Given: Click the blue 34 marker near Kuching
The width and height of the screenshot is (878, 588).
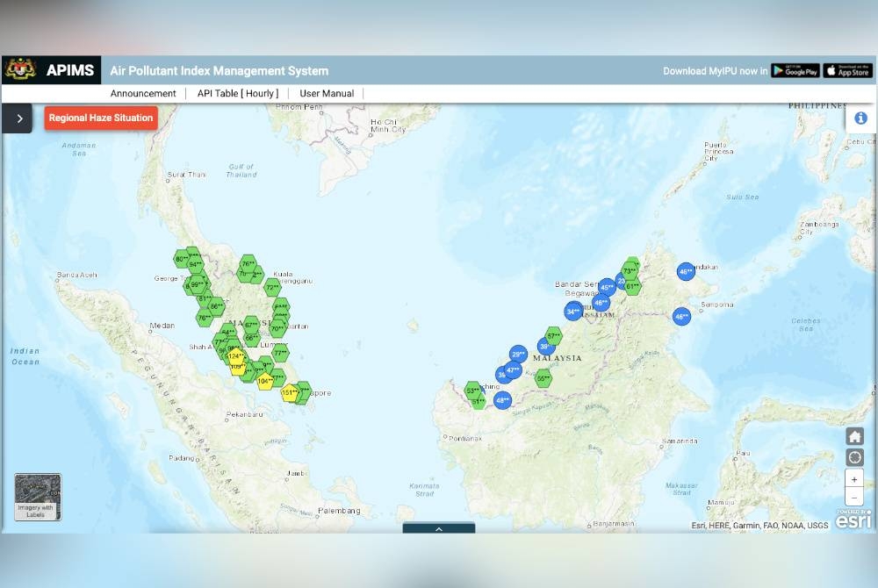Looking at the screenshot, I should (x=574, y=311).
